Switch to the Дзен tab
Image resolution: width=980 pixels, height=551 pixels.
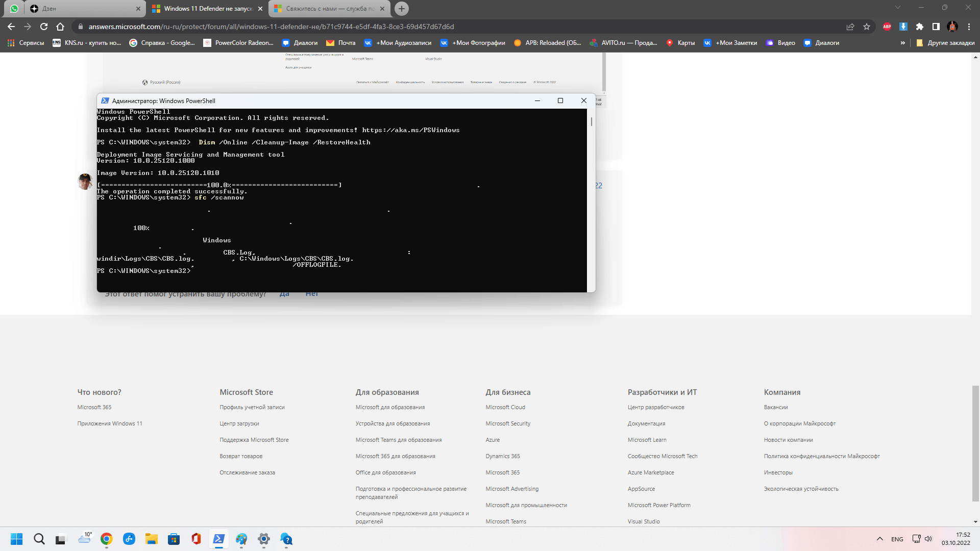(x=85, y=9)
